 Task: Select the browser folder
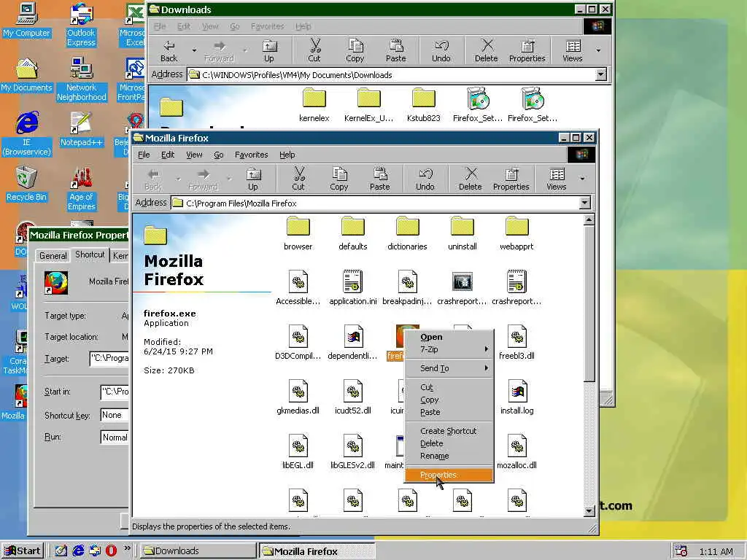click(x=298, y=233)
